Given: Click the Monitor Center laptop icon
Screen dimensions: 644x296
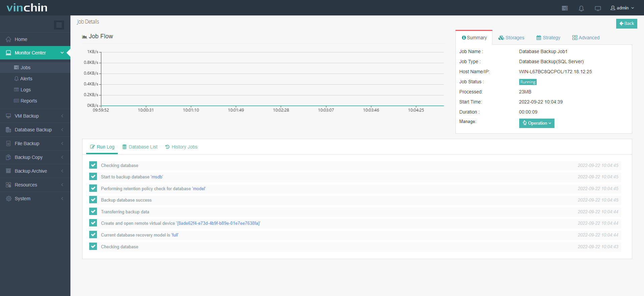Looking at the screenshot, I should pyautogui.click(x=8, y=53).
